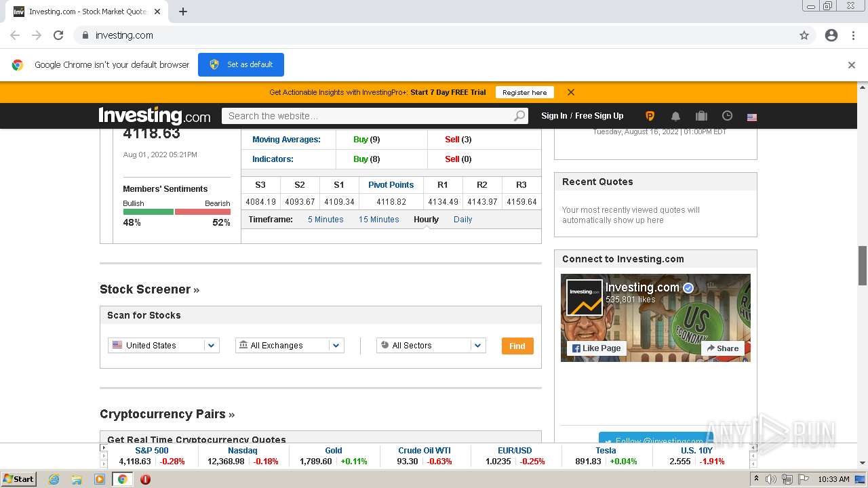The height and width of the screenshot is (488, 868).
Task: Open the Pivot Points link
Action: pyautogui.click(x=391, y=184)
